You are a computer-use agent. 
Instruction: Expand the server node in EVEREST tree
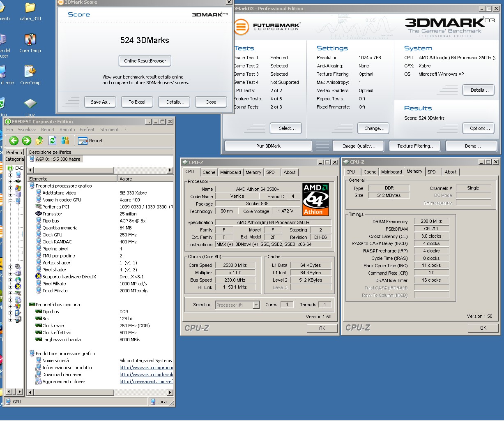(10, 194)
